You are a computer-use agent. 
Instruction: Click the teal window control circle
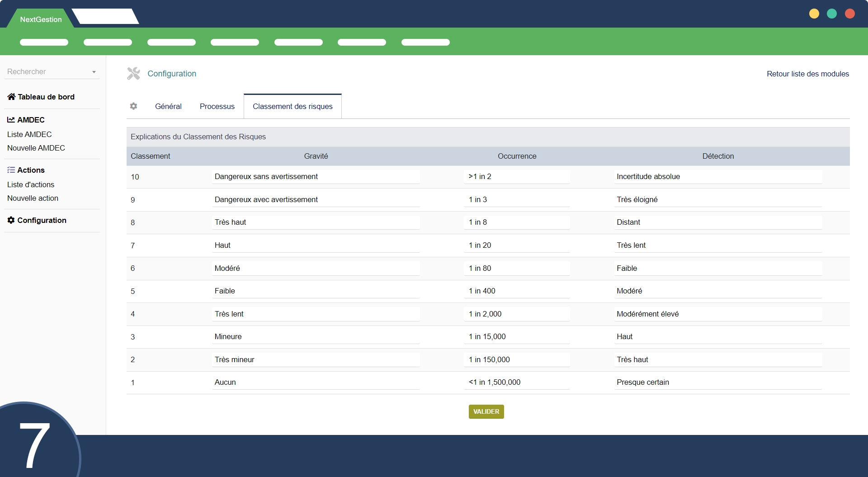click(831, 14)
